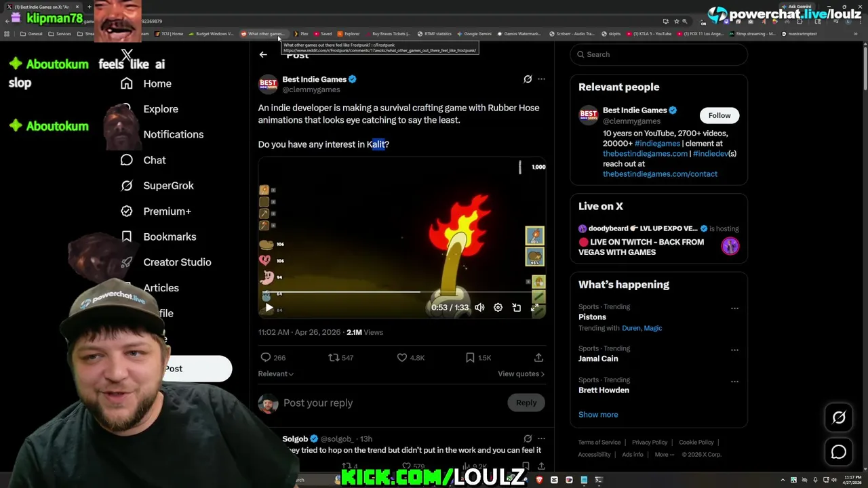
Task: Enable picture-in-picture on the video
Action: point(517,308)
